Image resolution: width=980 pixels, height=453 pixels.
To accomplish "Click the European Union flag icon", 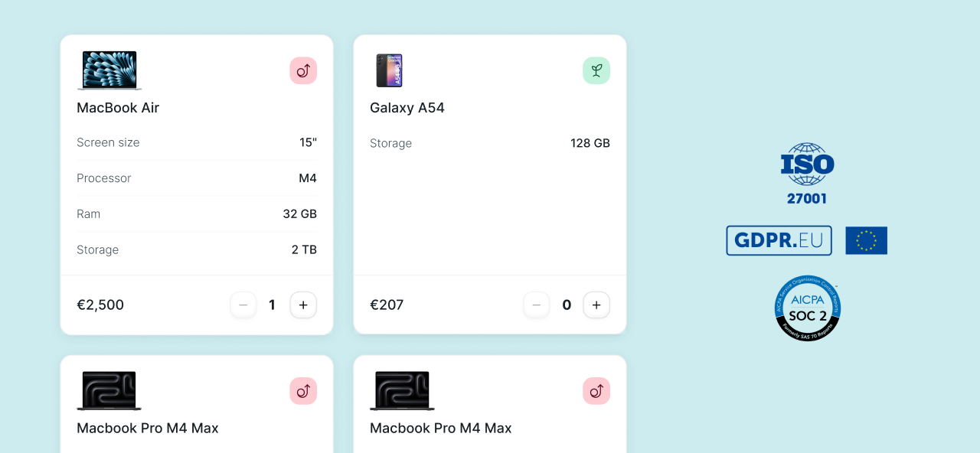I will tap(866, 240).
